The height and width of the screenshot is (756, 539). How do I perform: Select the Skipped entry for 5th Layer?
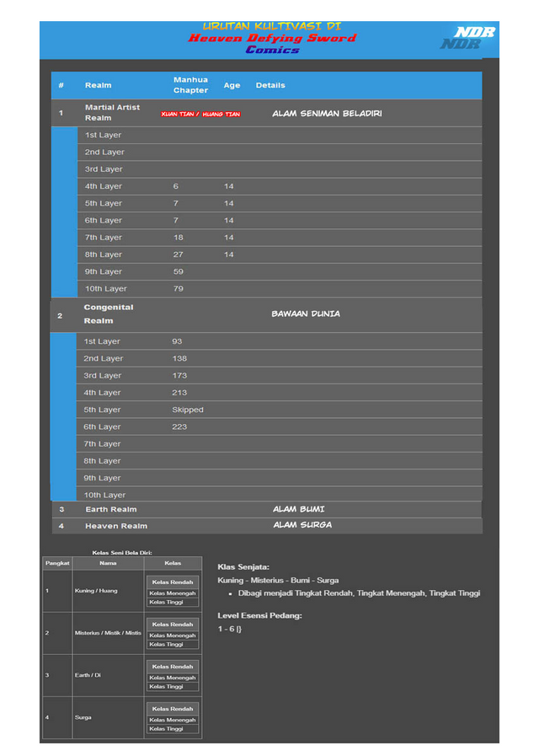click(x=187, y=410)
